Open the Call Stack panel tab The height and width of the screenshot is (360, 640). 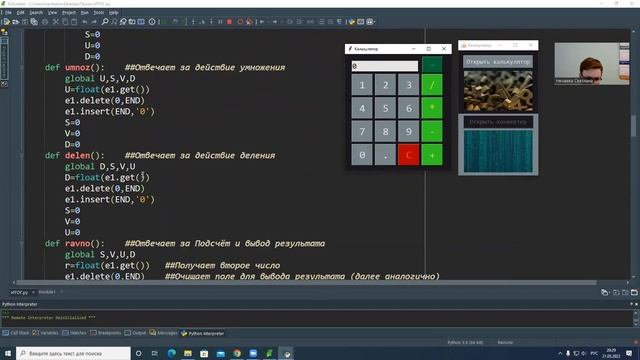(x=16, y=333)
